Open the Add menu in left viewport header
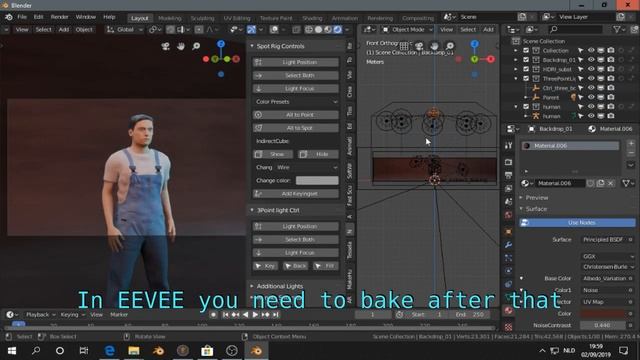640x360 pixels. coord(64,29)
